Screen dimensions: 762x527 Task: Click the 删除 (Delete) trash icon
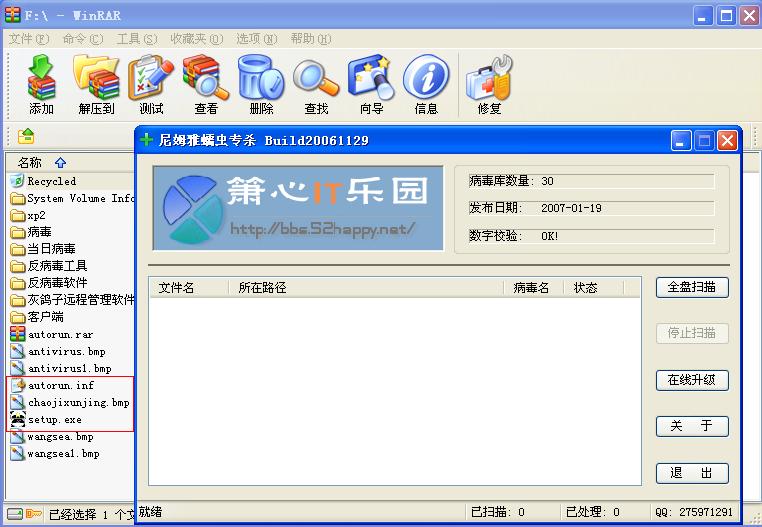coord(261,85)
